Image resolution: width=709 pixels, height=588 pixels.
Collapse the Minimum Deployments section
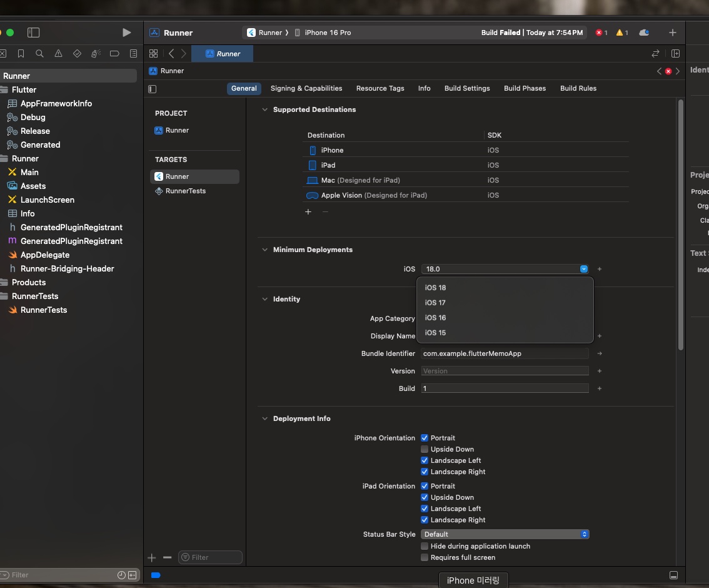pos(265,250)
